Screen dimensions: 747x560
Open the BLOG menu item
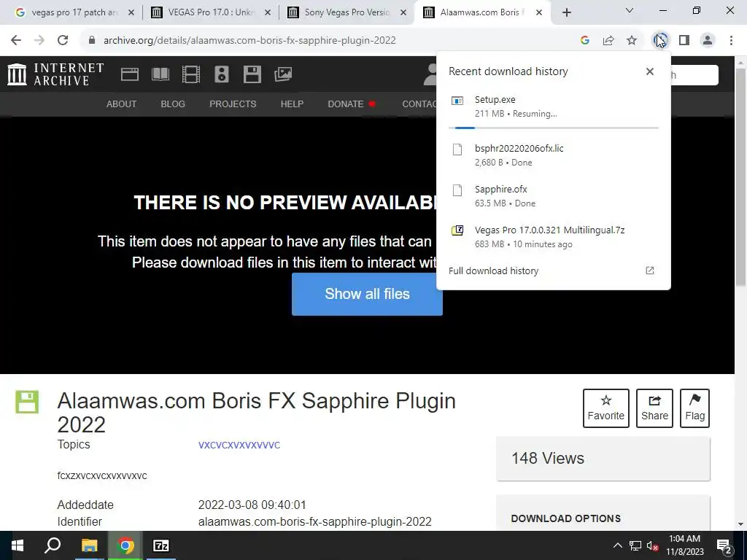[173, 104]
